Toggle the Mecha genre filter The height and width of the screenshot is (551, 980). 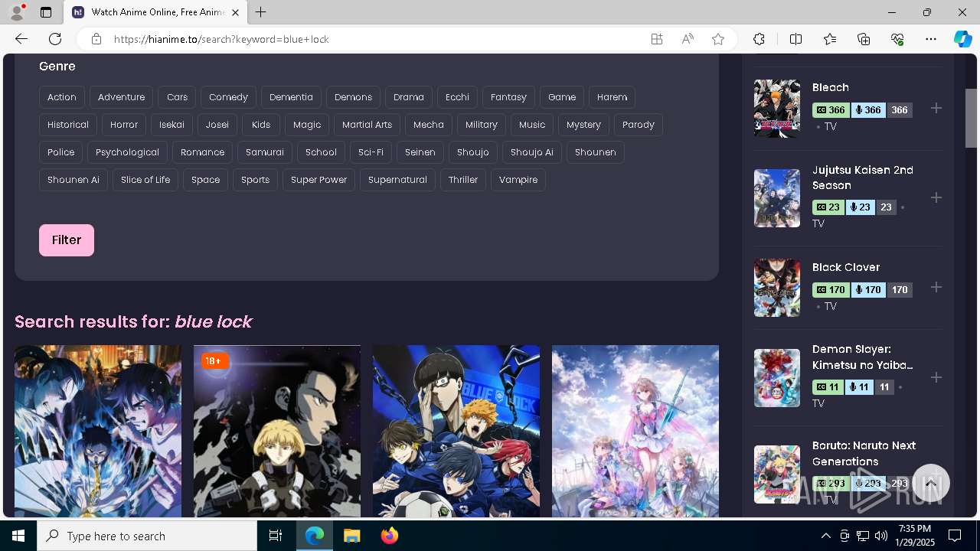(x=429, y=125)
